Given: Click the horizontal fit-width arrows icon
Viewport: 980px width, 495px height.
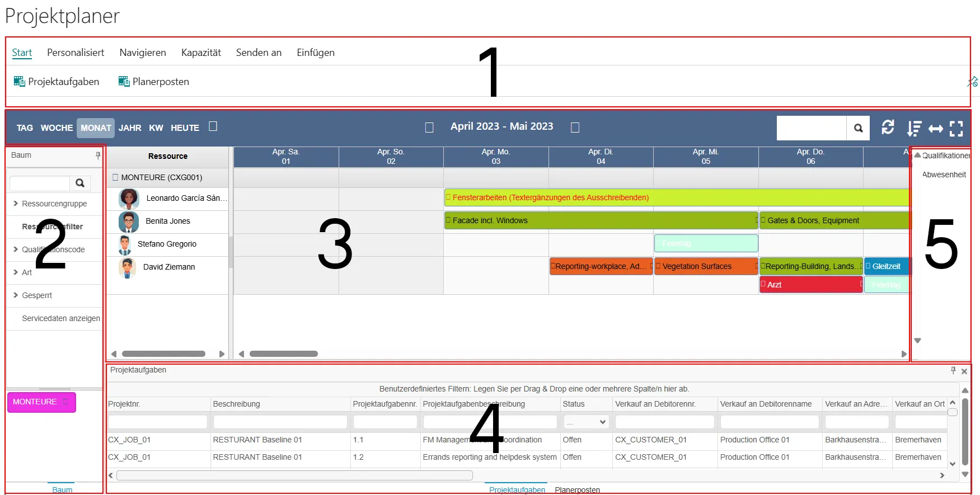Looking at the screenshot, I should pos(935,129).
